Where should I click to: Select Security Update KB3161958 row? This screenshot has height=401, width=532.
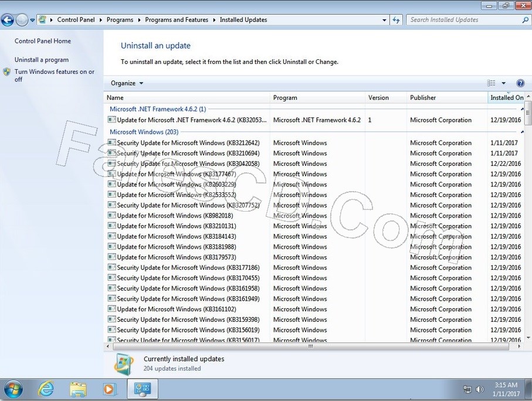click(x=314, y=288)
